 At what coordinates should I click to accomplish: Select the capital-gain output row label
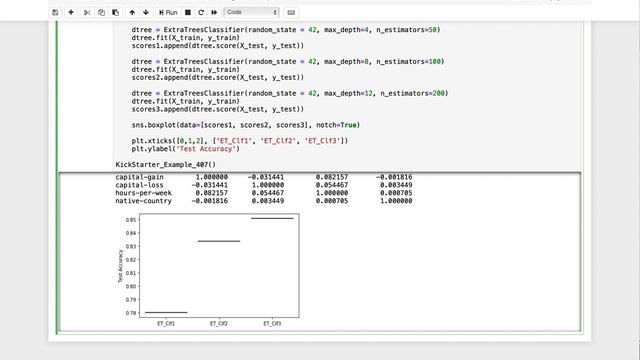[139, 177]
